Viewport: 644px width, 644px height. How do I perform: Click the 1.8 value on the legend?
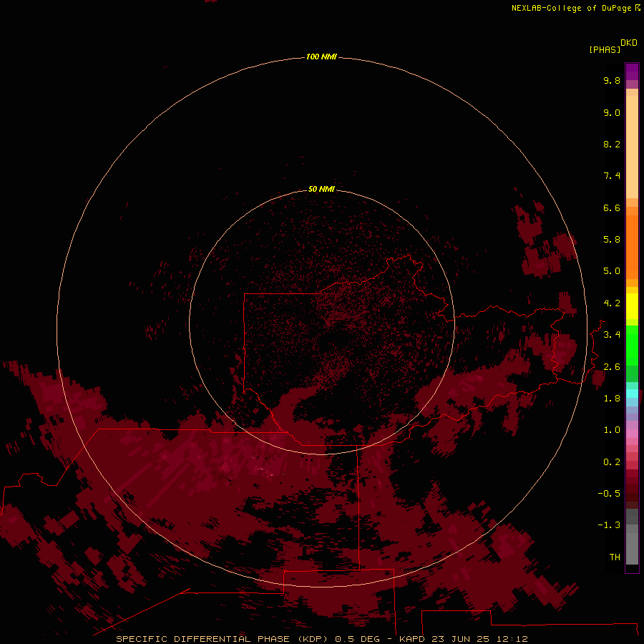(612, 399)
